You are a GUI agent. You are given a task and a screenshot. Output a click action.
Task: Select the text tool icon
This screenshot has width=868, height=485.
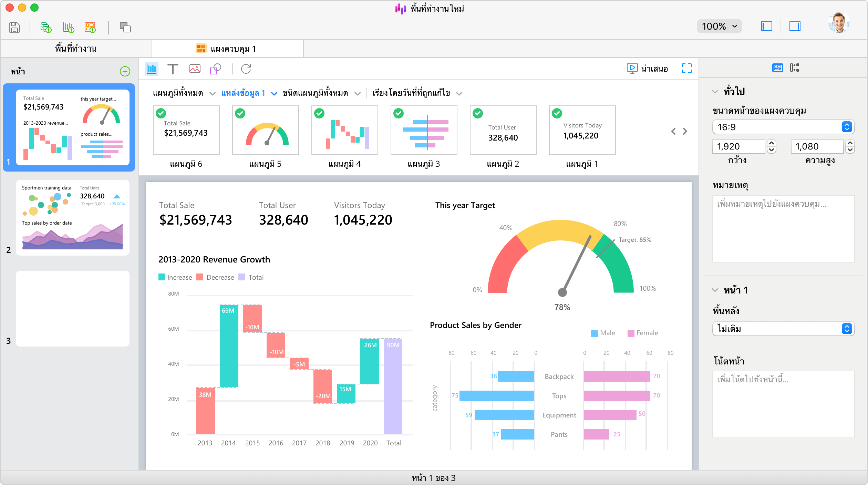173,69
